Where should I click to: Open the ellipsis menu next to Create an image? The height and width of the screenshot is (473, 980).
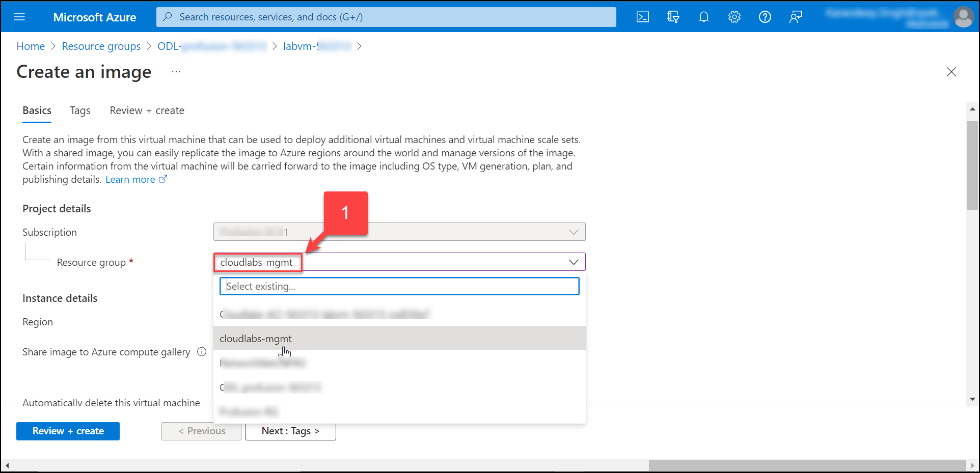coord(176,72)
